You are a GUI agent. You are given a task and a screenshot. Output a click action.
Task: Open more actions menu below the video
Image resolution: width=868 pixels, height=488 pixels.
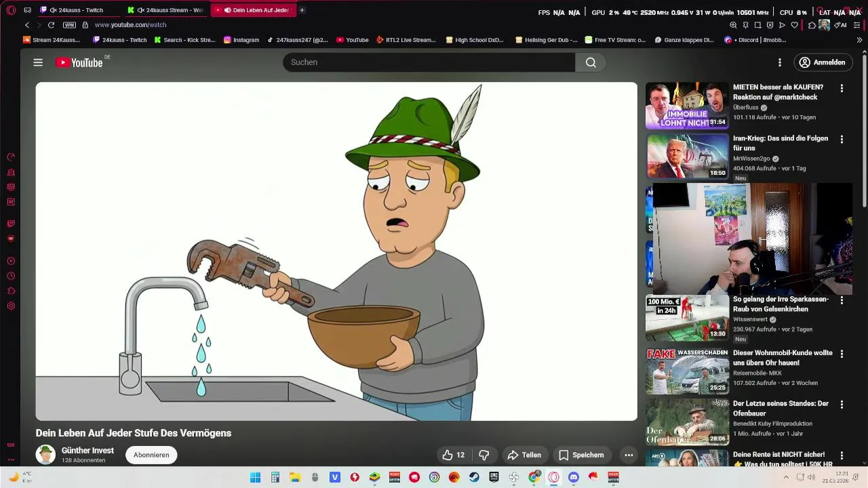click(629, 455)
